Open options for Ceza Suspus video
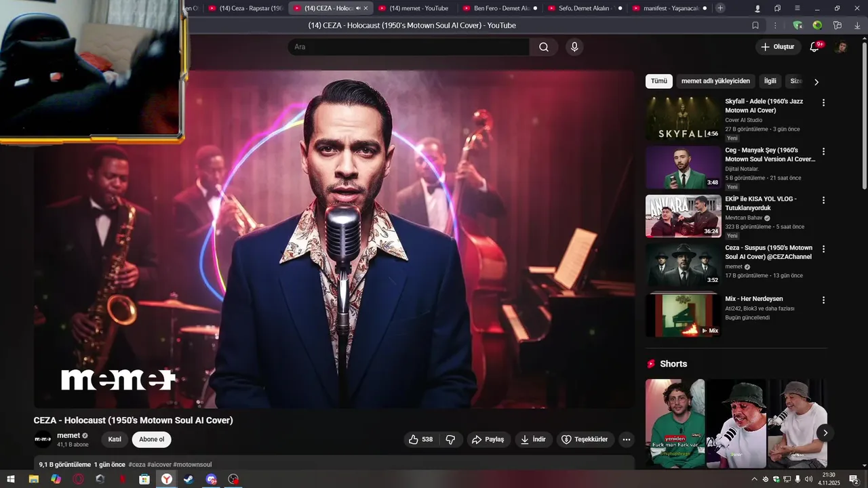Image resolution: width=868 pixels, height=488 pixels. (x=823, y=249)
